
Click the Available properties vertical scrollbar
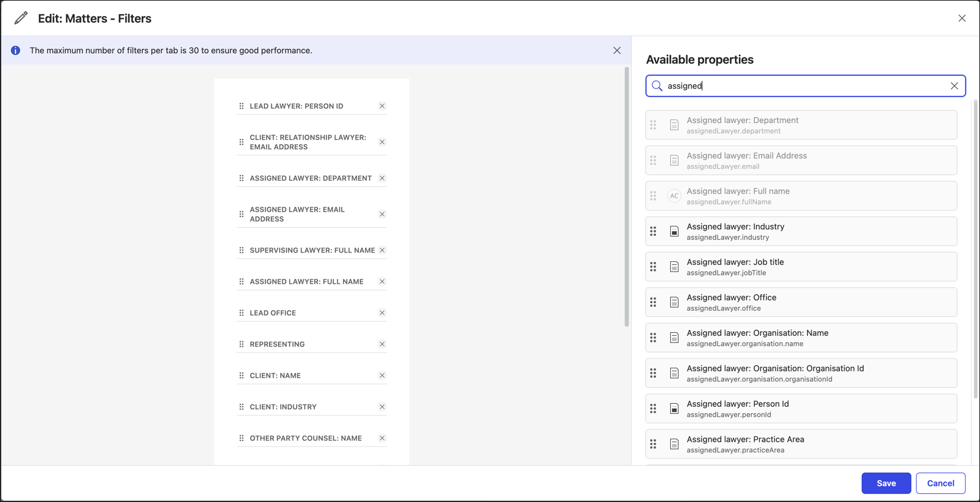[975, 248]
